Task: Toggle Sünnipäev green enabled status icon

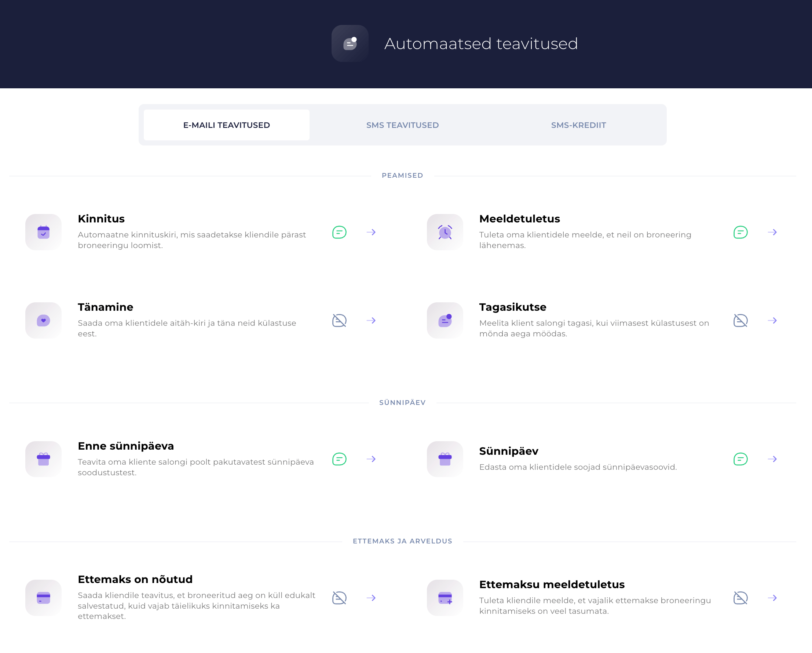Action: (740, 459)
